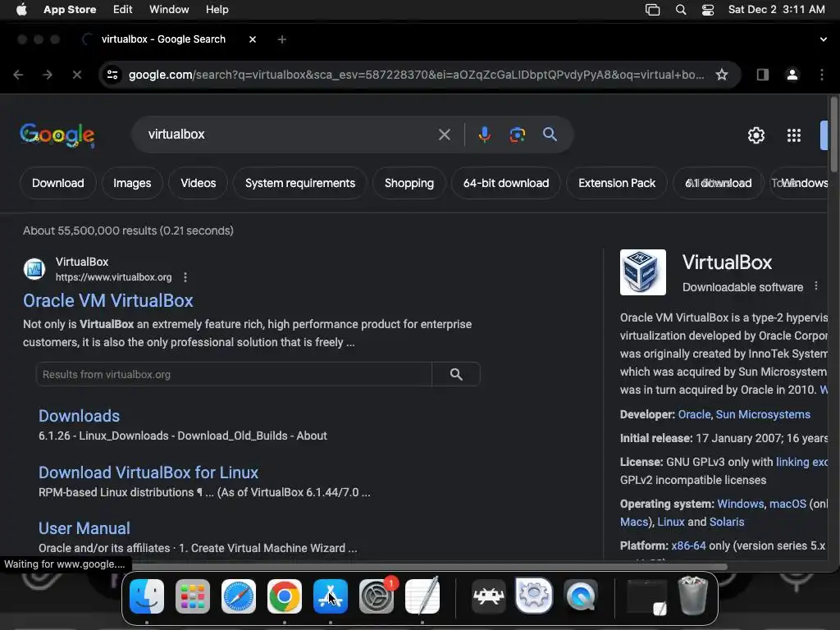The image size is (840, 630).
Task: Open Google Lens image search
Action: [517, 135]
